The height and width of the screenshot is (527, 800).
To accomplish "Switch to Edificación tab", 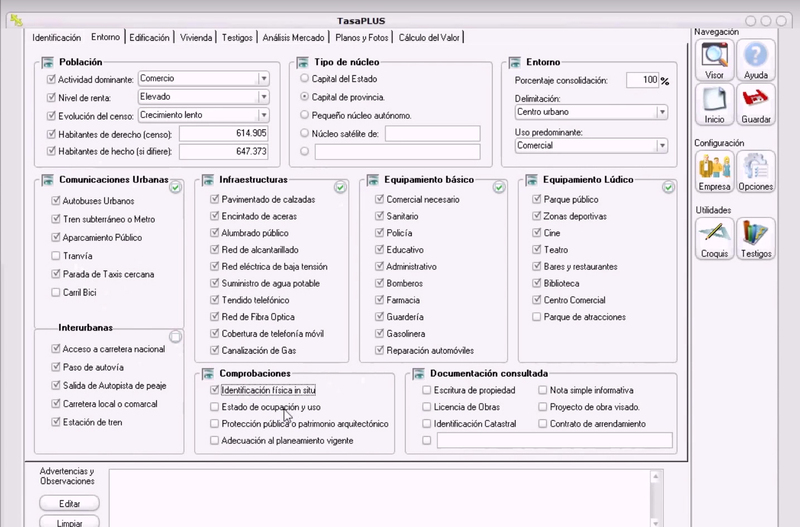I will (x=149, y=38).
